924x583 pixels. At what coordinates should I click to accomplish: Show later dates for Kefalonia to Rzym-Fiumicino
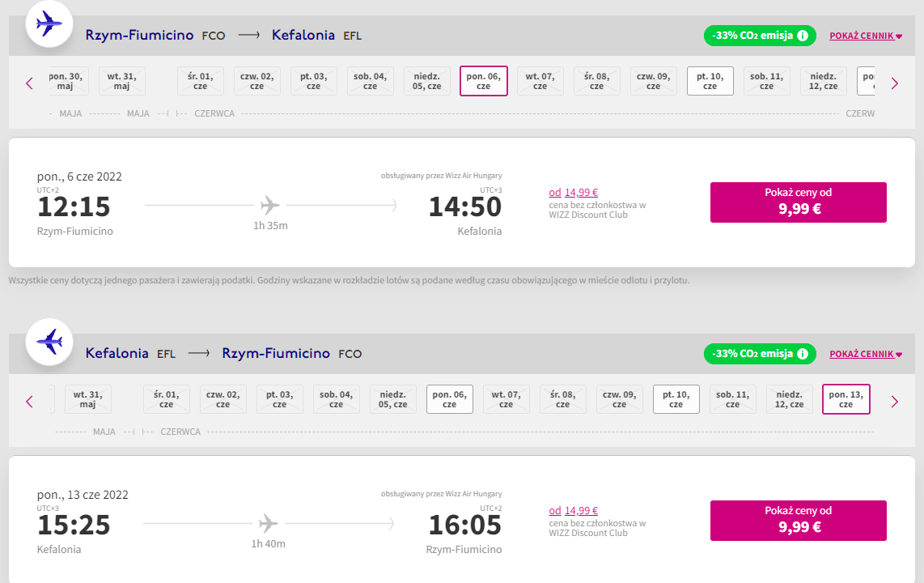tap(895, 402)
